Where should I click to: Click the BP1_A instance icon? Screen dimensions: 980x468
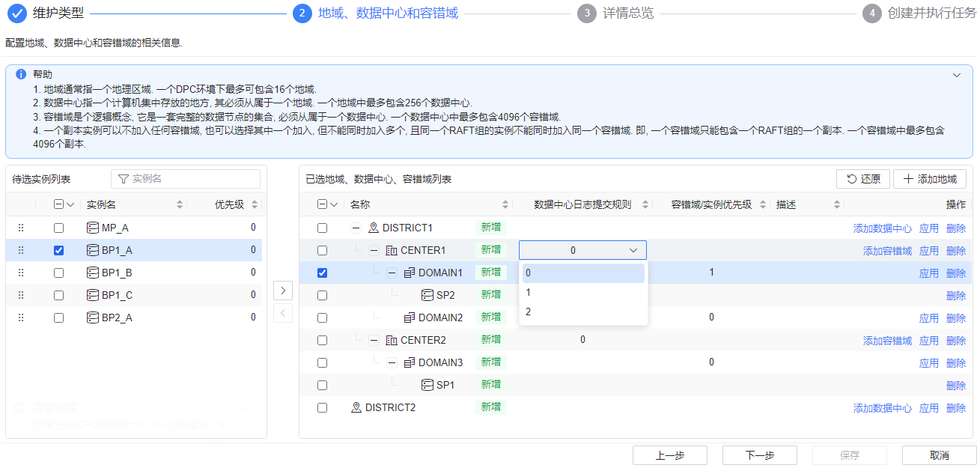pyautogui.click(x=93, y=250)
